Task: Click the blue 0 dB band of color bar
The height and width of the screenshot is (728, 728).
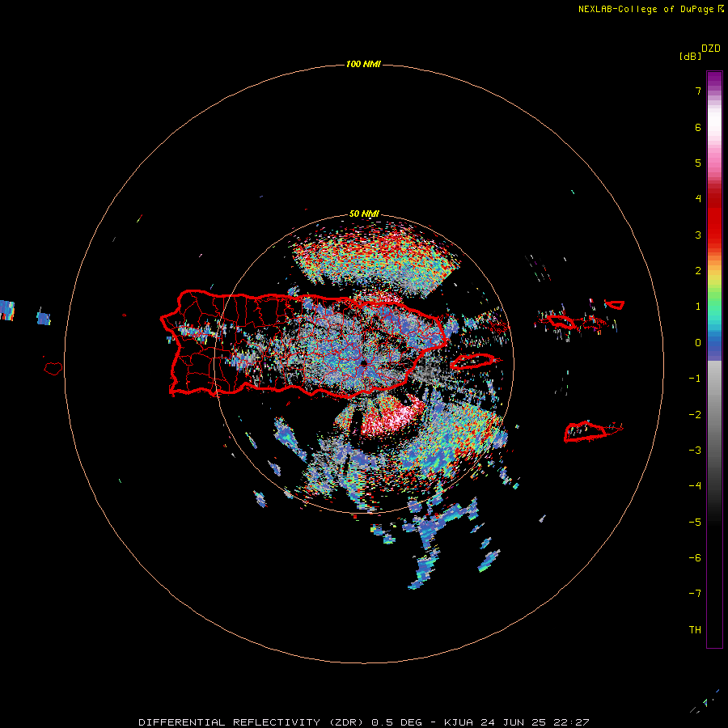Action: point(714,344)
